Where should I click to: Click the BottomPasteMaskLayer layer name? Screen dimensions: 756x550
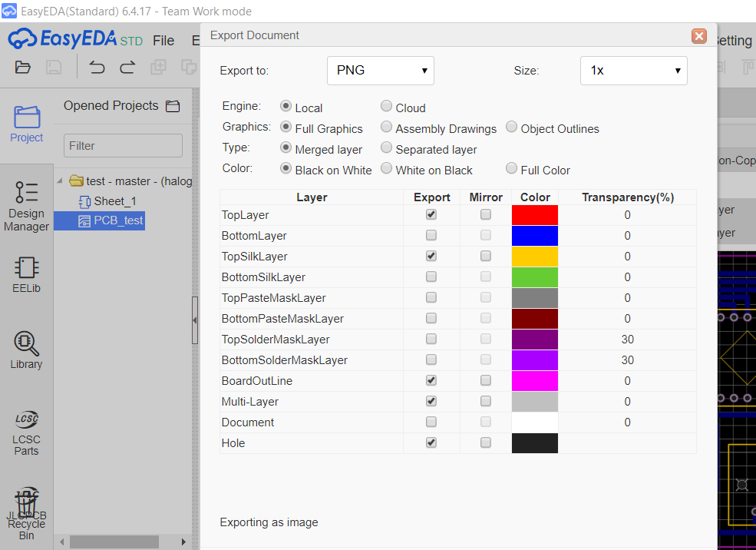(x=282, y=319)
